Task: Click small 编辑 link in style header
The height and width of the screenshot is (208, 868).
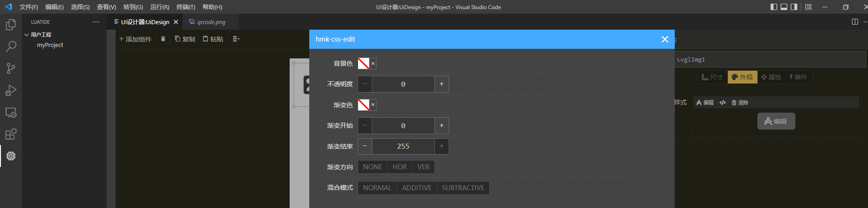Action: [705, 103]
